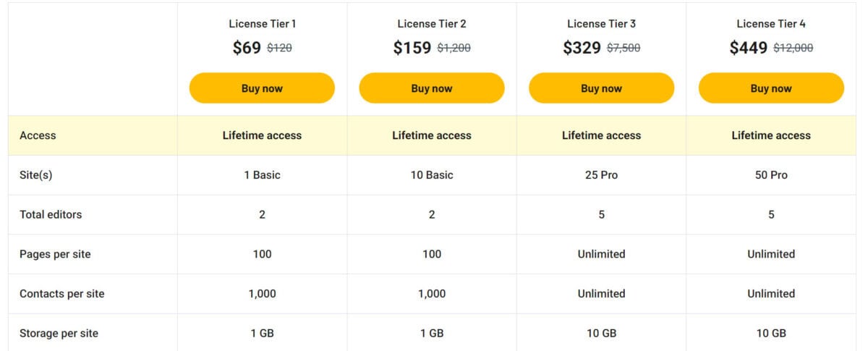The width and height of the screenshot is (868, 351).
Task: Click the Contacts per site label
Action: (x=62, y=294)
